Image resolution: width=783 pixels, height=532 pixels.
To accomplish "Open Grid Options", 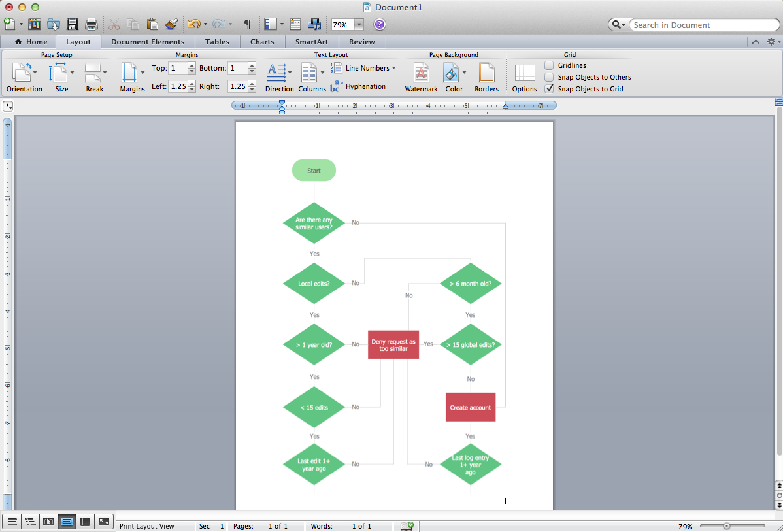I will tap(524, 77).
